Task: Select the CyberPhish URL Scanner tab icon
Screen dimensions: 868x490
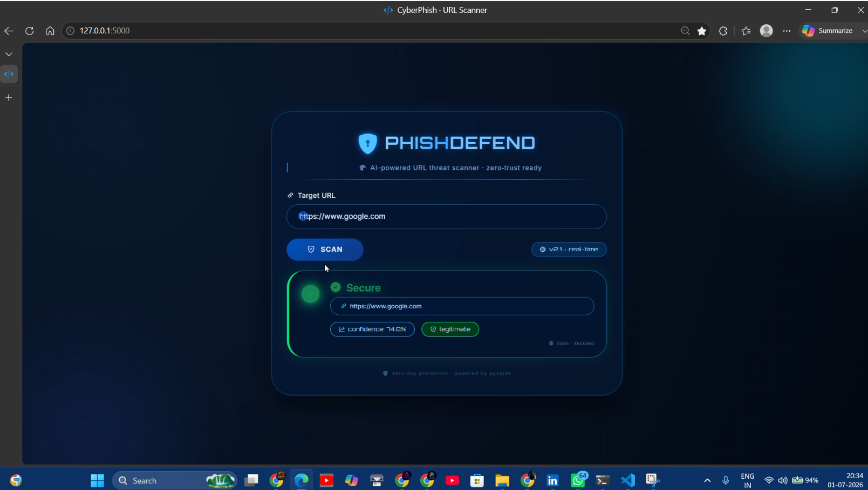Action: pyautogui.click(x=9, y=74)
